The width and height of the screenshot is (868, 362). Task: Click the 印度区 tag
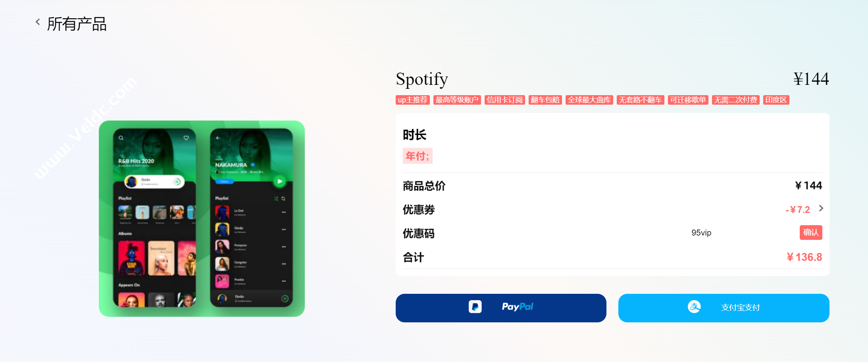(x=776, y=100)
